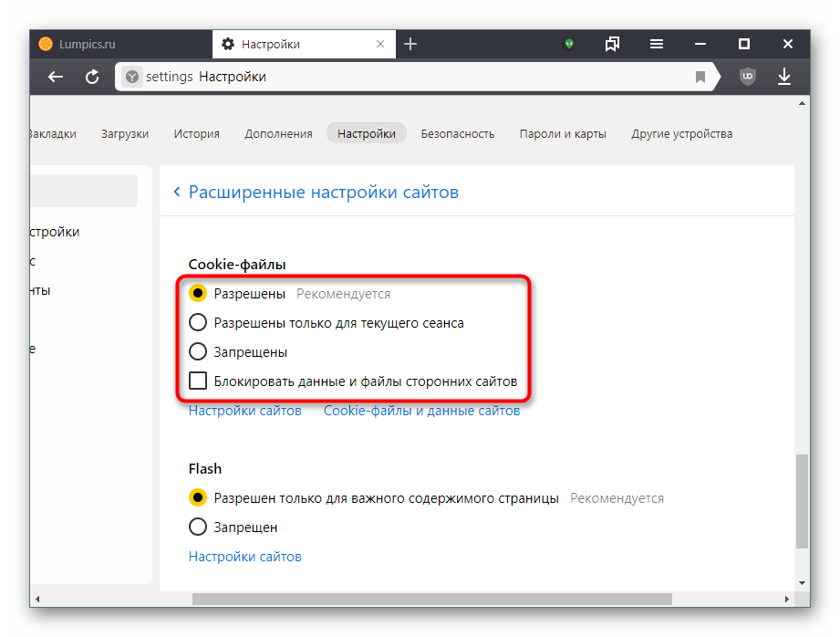
Task: Open the browser main menu icon
Action: (657, 44)
